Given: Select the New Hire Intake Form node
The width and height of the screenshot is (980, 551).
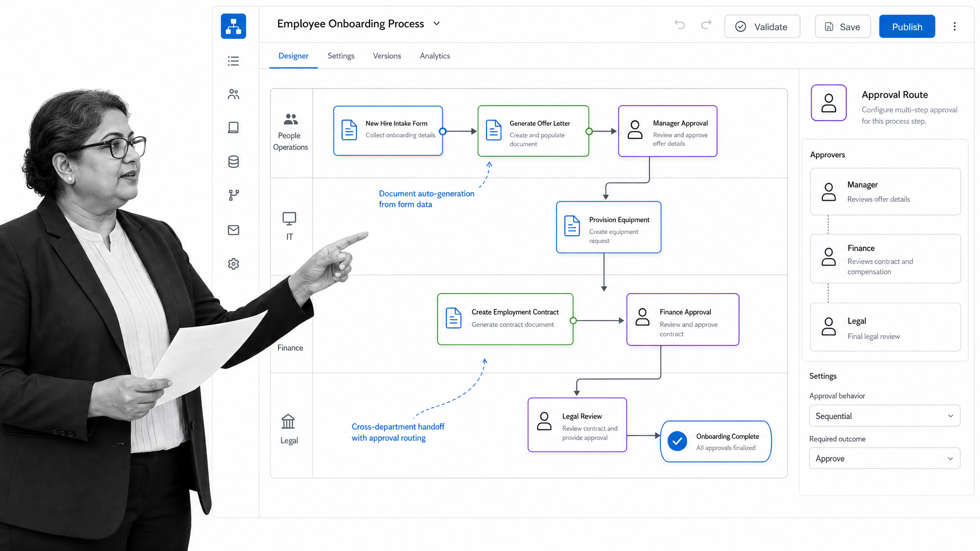Looking at the screenshot, I should coord(388,131).
